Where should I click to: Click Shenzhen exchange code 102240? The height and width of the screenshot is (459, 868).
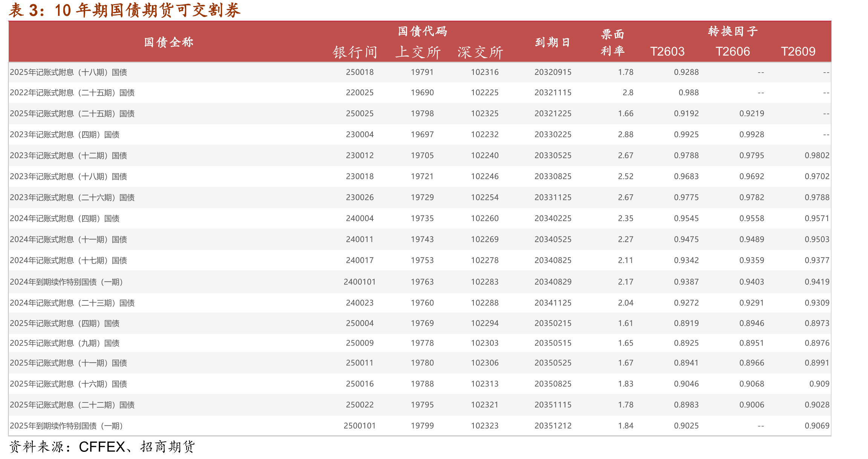pyautogui.click(x=485, y=156)
